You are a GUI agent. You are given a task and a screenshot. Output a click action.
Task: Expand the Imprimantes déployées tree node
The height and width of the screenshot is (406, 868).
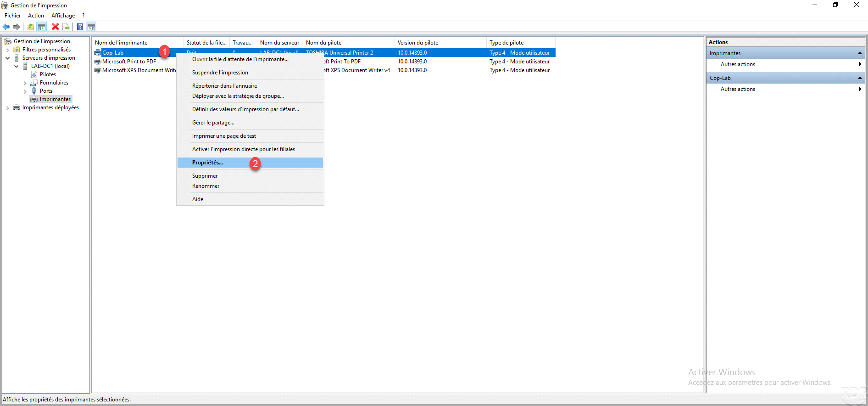coord(8,108)
